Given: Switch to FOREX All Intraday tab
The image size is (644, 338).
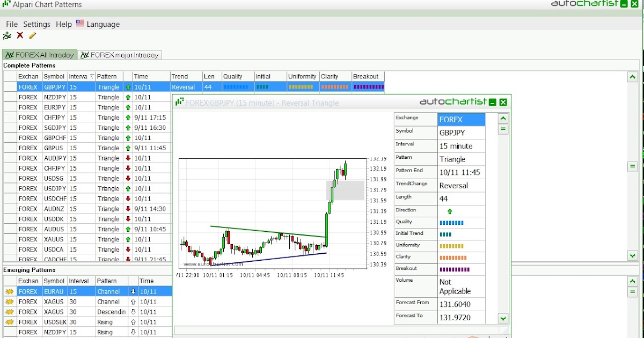Looking at the screenshot, I should coord(40,55).
